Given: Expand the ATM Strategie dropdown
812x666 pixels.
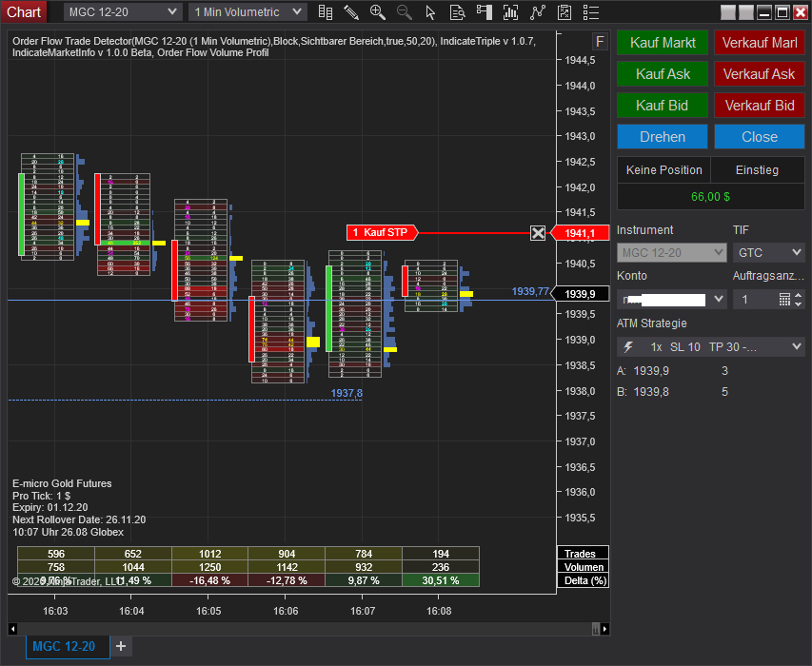Looking at the screenshot, I should (x=710, y=346).
